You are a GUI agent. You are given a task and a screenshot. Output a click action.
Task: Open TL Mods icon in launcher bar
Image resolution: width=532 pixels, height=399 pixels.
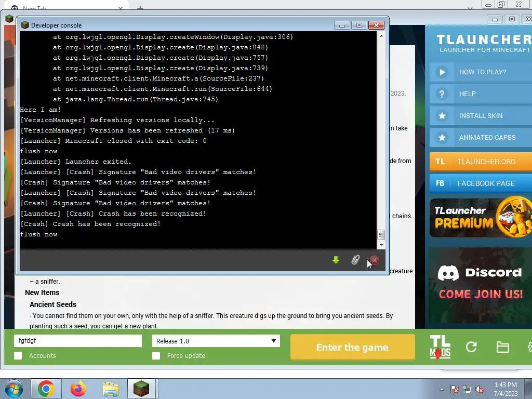[x=440, y=347]
